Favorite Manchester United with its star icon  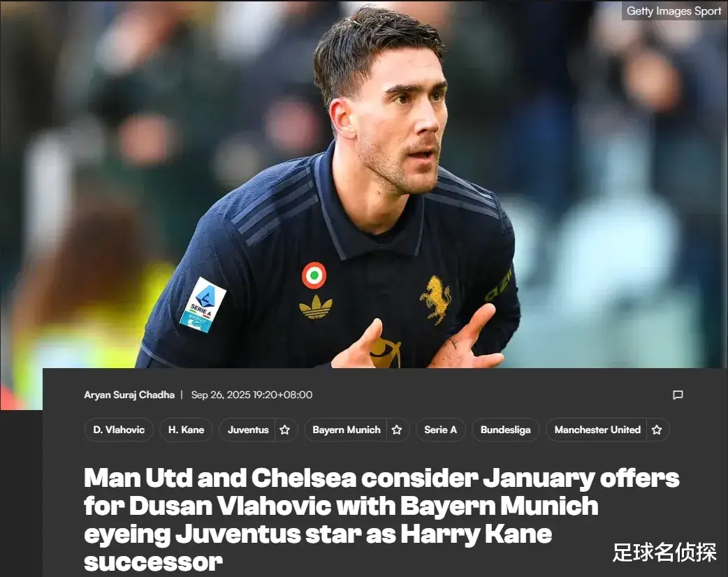[x=657, y=430]
